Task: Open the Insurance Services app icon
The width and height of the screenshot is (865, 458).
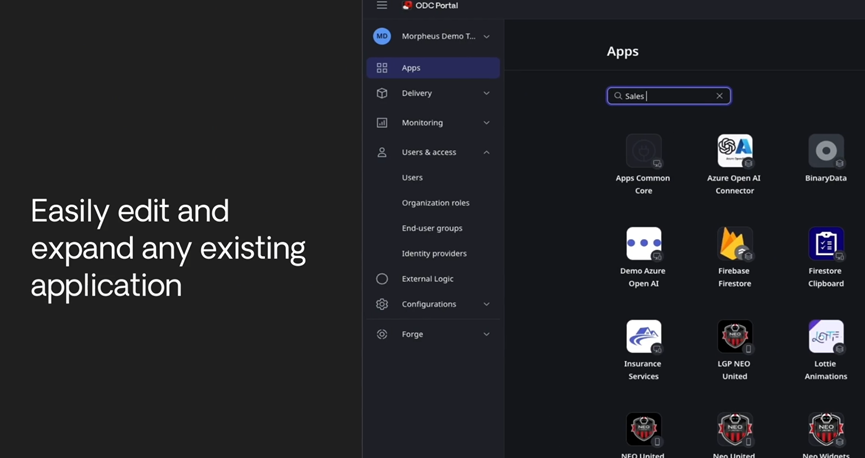Action: click(644, 336)
